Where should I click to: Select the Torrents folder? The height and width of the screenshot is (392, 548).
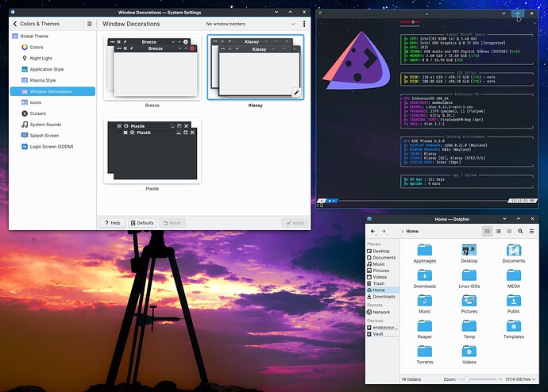coord(425,355)
